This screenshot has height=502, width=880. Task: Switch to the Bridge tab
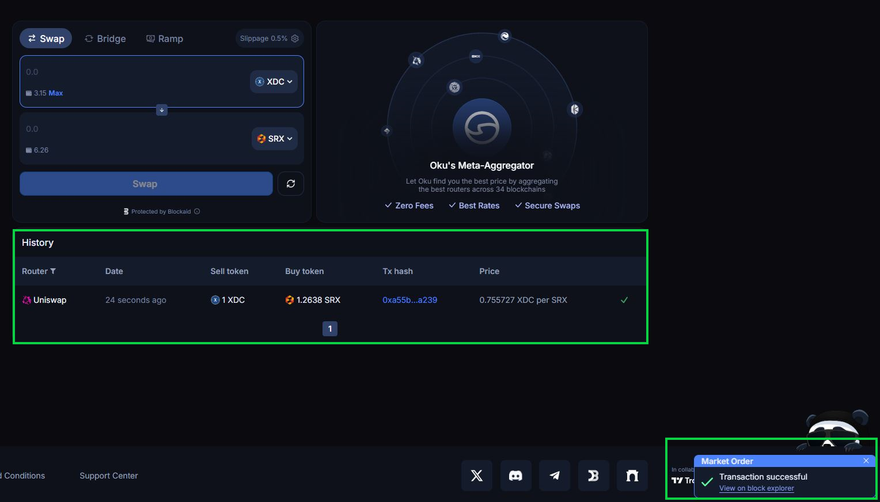105,39
